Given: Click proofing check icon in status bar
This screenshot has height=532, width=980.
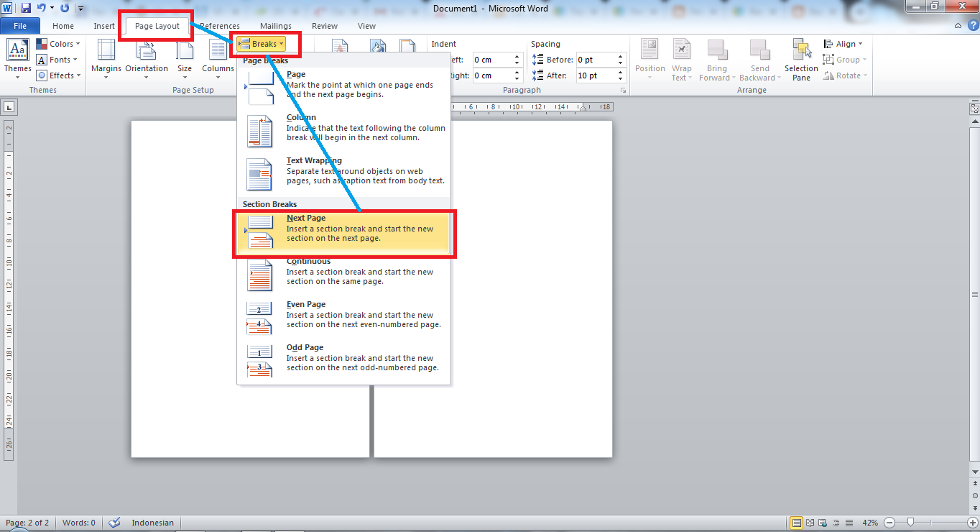Looking at the screenshot, I should click(x=114, y=523).
